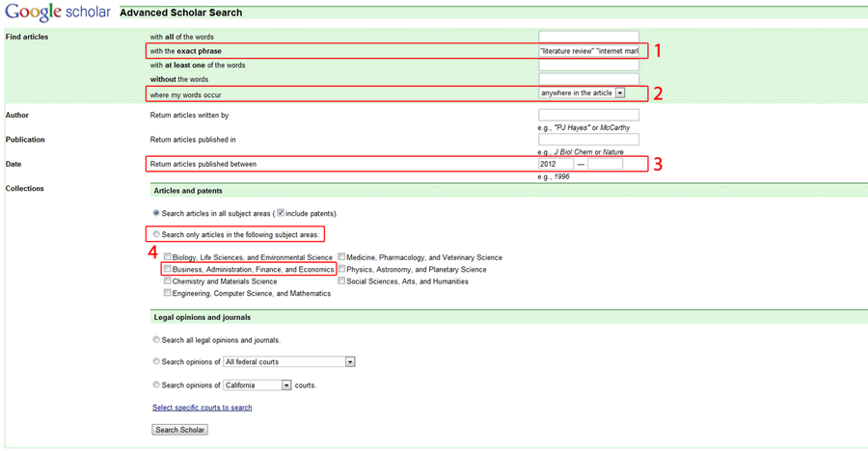Viewport: 868px width, 451px height.
Task: Click the 'Legal opinions and journals' section header
Action: tap(203, 318)
